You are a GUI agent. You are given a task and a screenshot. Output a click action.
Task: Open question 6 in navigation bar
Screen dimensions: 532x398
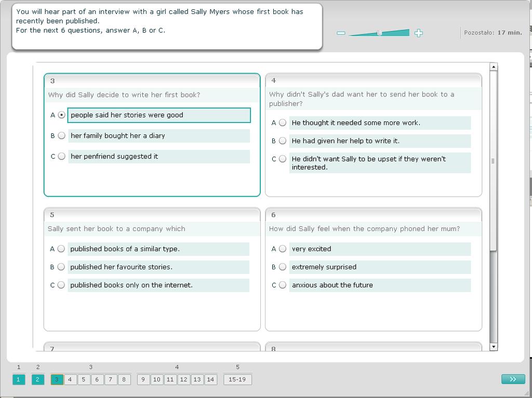(x=97, y=379)
